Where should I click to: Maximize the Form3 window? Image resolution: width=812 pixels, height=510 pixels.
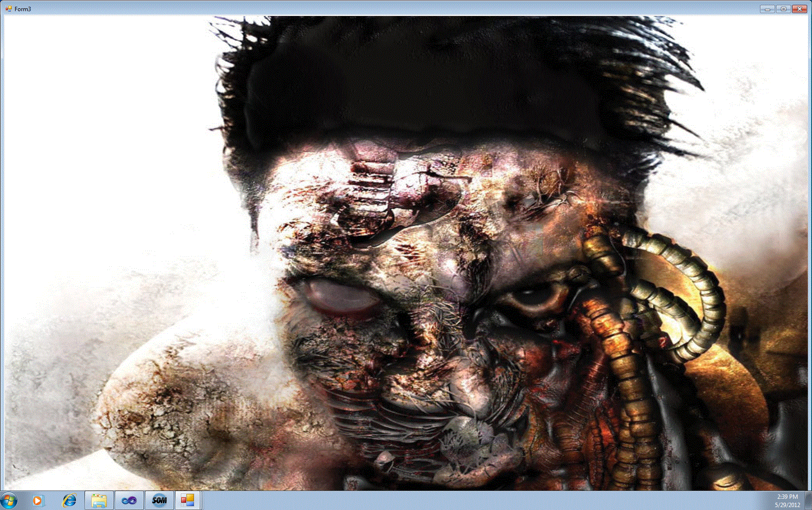pyautogui.click(x=783, y=9)
